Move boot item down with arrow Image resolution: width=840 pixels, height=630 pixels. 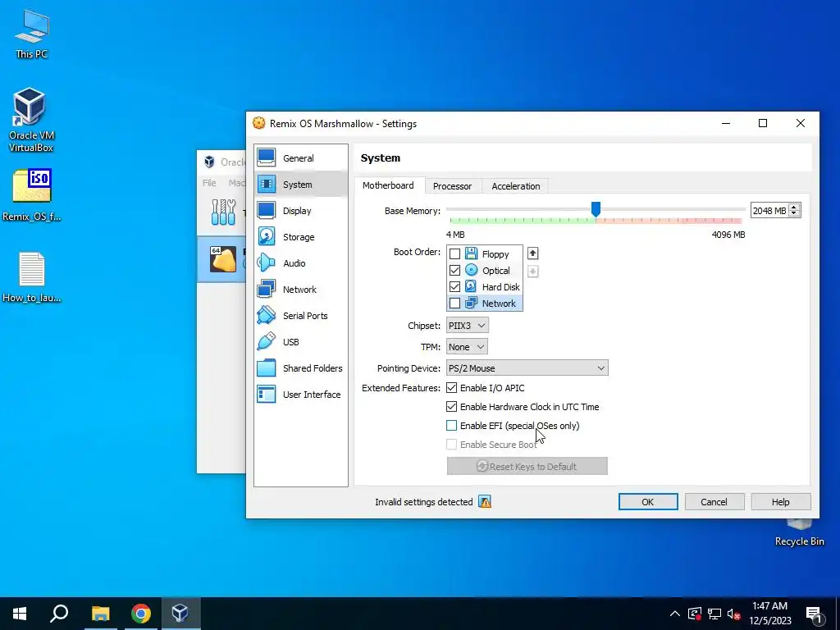point(532,271)
